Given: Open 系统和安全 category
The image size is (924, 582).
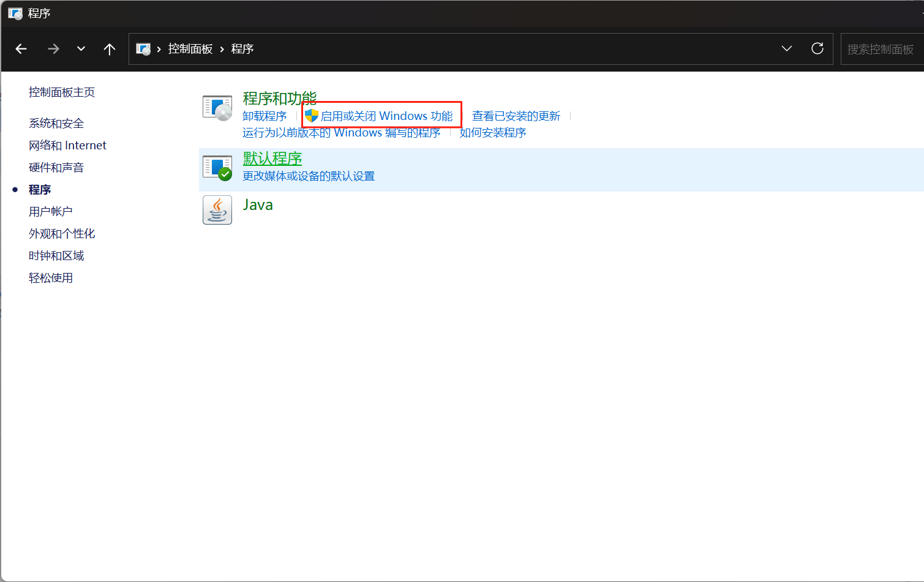Looking at the screenshot, I should pyautogui.click(x=56, y=124).
